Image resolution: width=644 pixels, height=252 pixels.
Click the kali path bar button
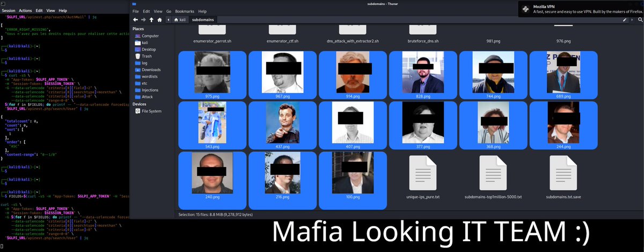coord(180,19)
